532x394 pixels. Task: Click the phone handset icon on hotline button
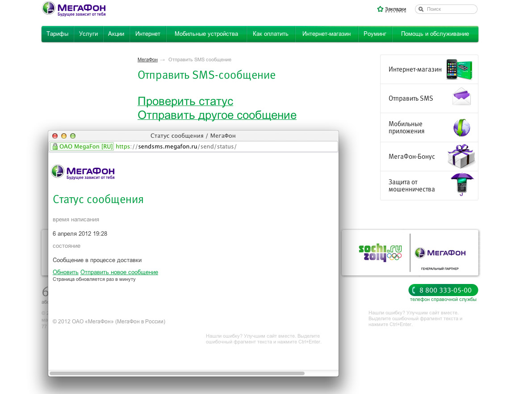click(x=414, y=290)
